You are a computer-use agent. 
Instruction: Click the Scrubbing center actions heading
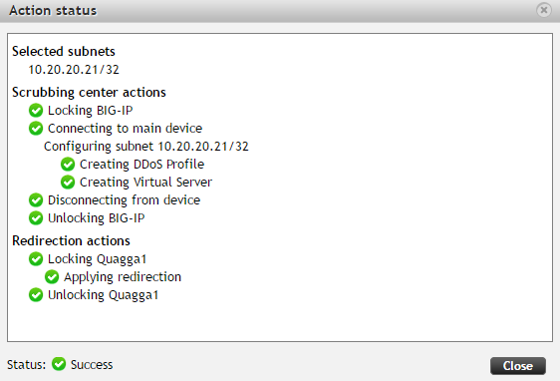pyautogui.click(x=89, y=92)
